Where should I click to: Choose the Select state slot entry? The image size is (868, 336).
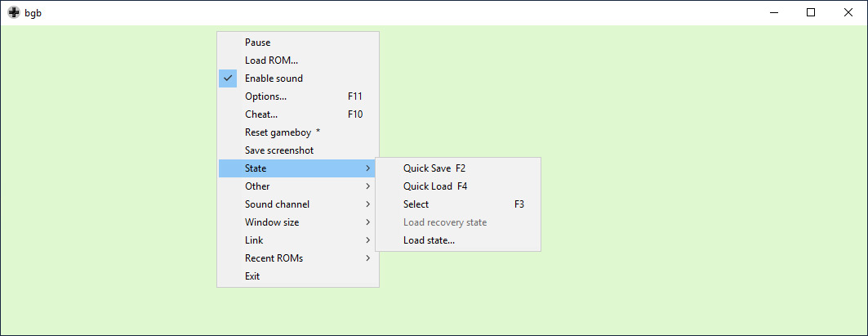(x=458, y=204)
